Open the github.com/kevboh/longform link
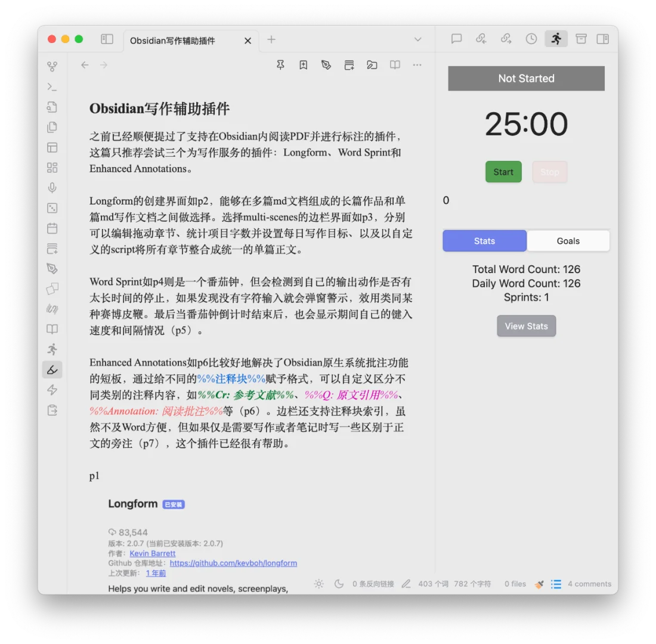 tap(233, 563)
